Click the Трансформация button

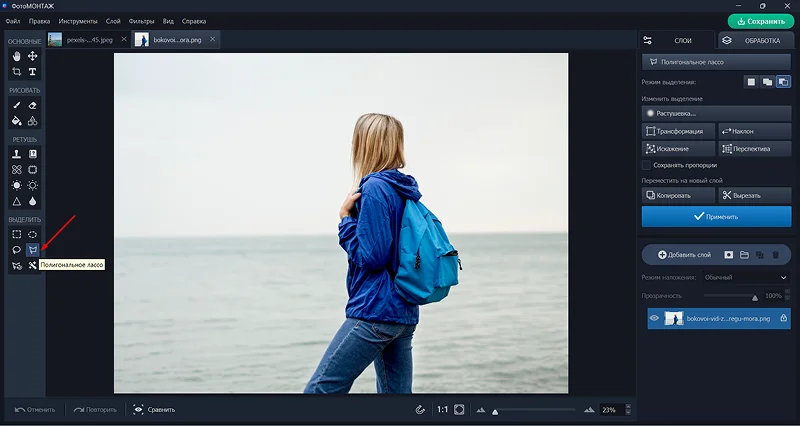678,131
